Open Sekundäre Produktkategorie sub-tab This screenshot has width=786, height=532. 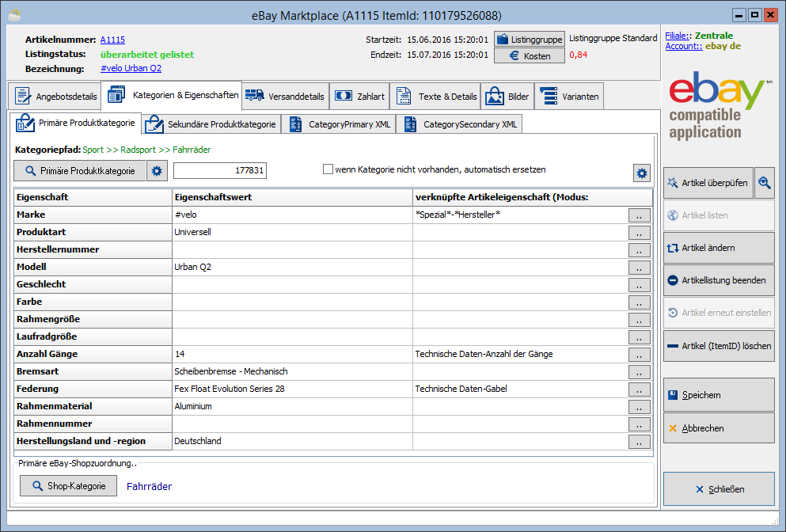pyautogui.click(x=211, y=124)
